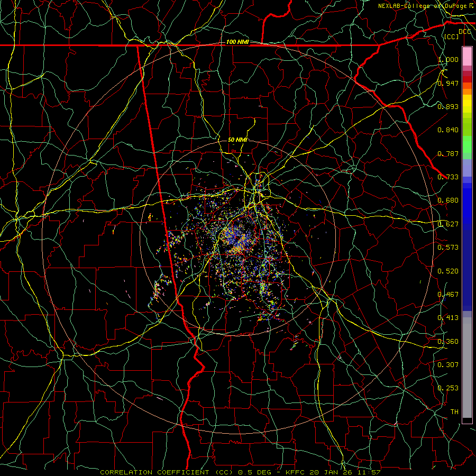Select the 0.733 scale value
The height and width of the screenshot is (476, 476).
[448, 177]
